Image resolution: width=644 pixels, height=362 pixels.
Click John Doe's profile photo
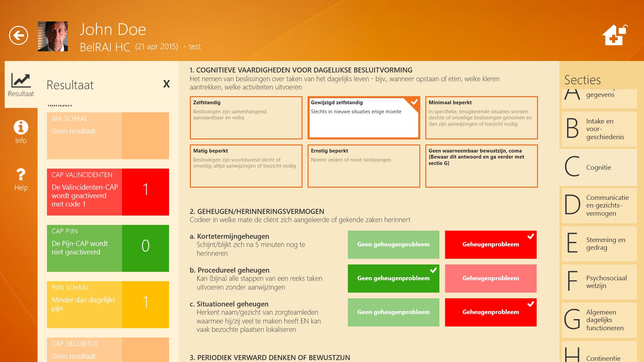point(53,36)
